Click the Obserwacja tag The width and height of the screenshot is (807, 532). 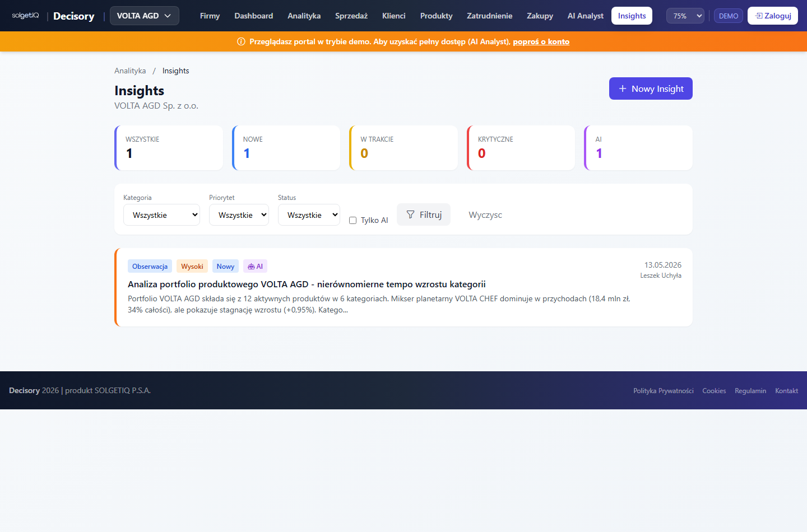[x=150, y=267]
